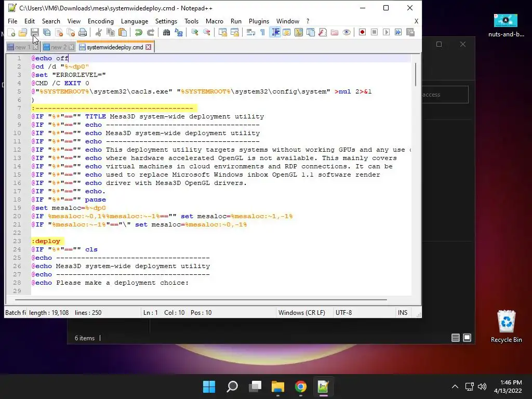
Task: Click the Open file toolbar icon
Action: [23, 32]
